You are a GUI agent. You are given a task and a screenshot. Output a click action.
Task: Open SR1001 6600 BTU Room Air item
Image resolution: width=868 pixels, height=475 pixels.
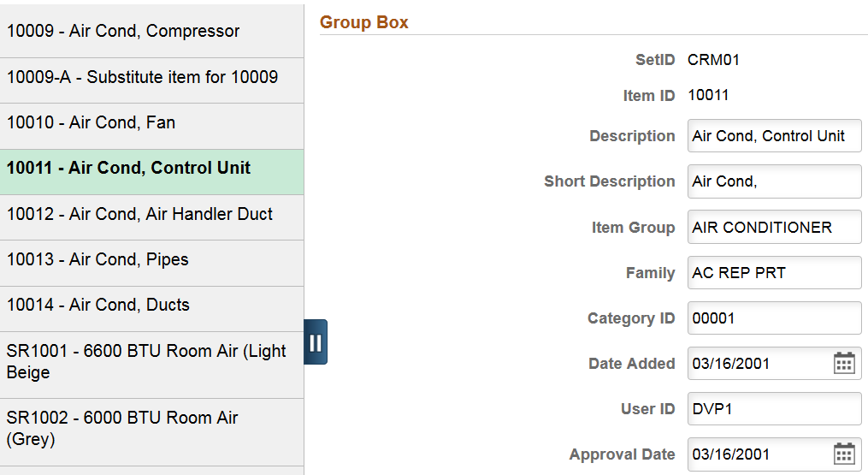pos(151,362)
